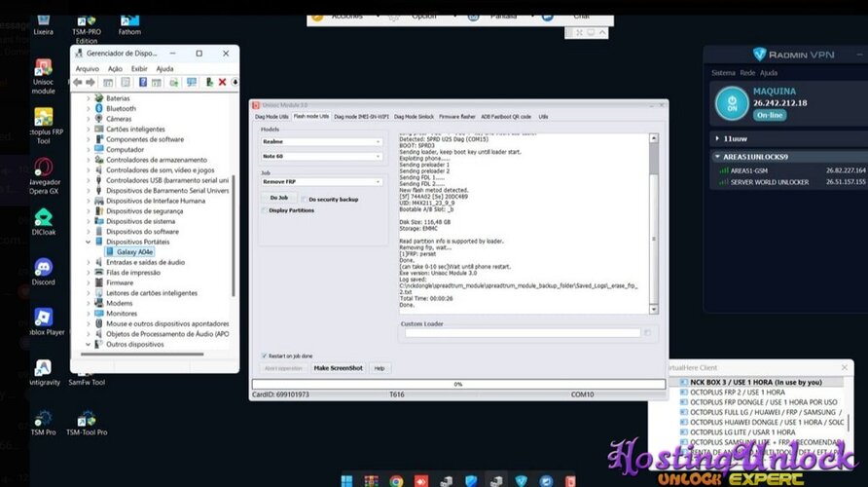The width and height of the screenshot is (868, 487).
Task: Click the Abort operation button
Action: (x=283, y=368)
